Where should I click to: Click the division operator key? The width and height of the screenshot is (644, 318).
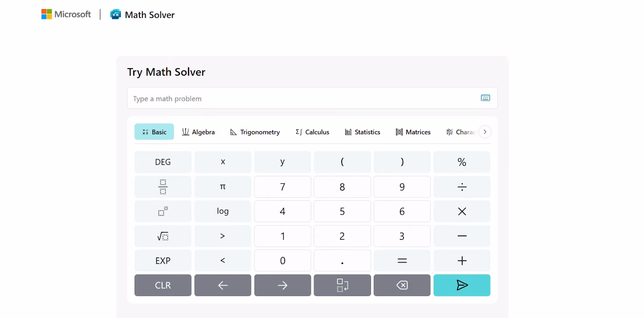462,187
